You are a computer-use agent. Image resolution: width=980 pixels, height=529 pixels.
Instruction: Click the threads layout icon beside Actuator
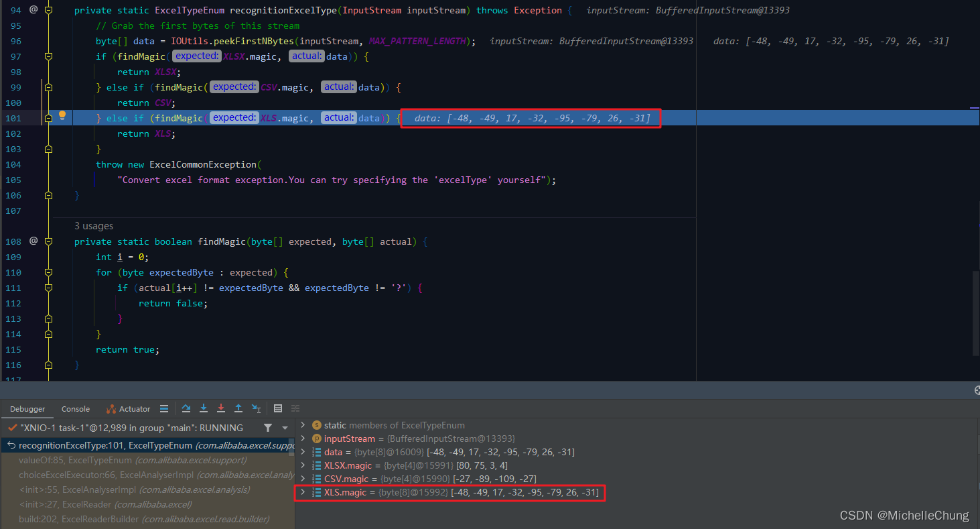tap(164, 408)
